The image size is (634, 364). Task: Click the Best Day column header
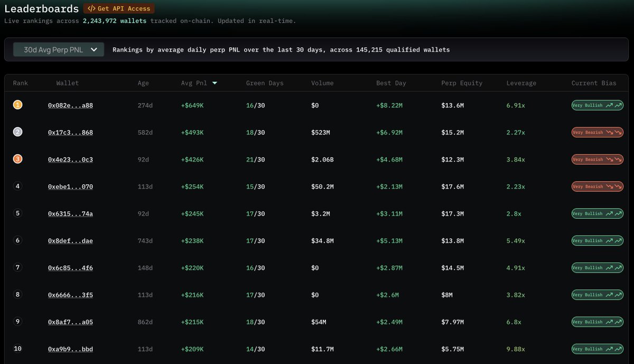tap(391, 83)
